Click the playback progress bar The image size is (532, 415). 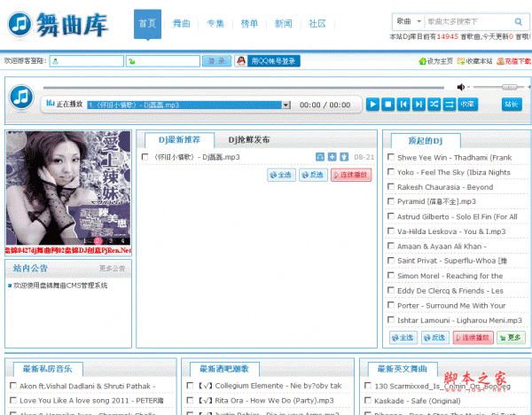pyautogui.click(x=244, y=88)
